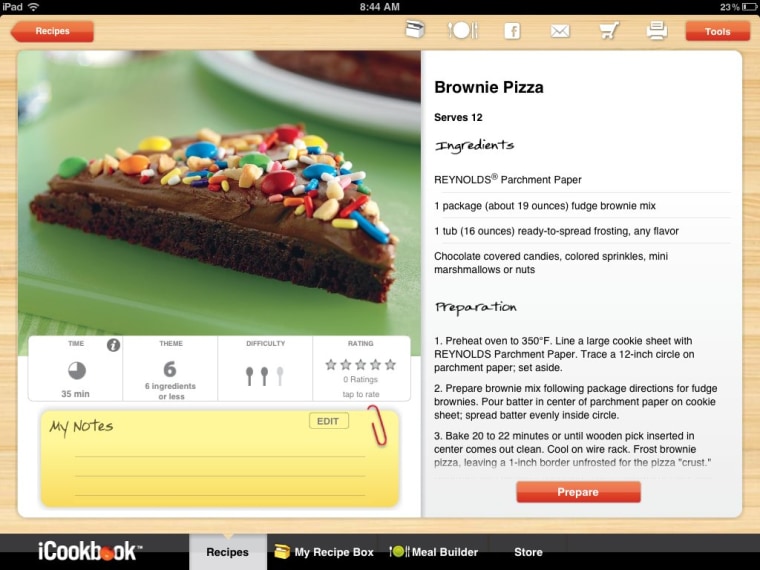Edit My Notes with EDIT button
This screenshot has width=760, height=570.
tap(329, 421)
